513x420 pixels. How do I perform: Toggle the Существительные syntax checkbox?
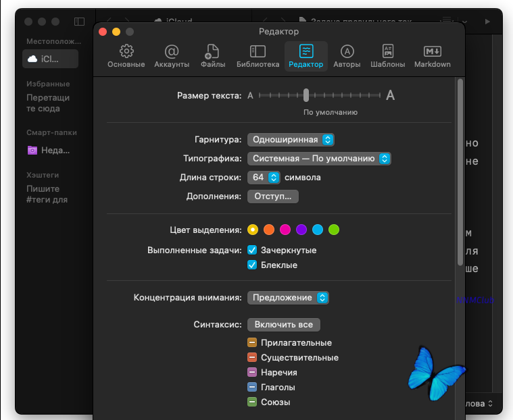252,357
